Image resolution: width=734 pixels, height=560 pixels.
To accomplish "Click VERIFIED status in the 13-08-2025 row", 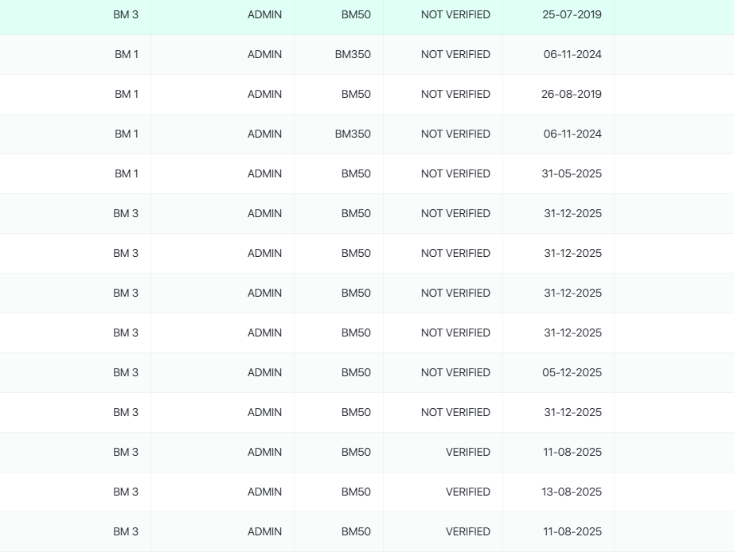I will [x=467, y=492].
